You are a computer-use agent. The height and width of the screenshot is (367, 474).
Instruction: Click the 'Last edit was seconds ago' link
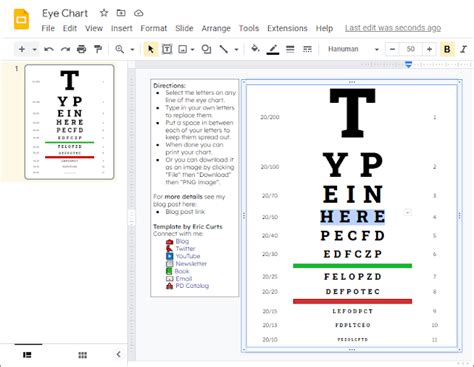click(393, 28)
